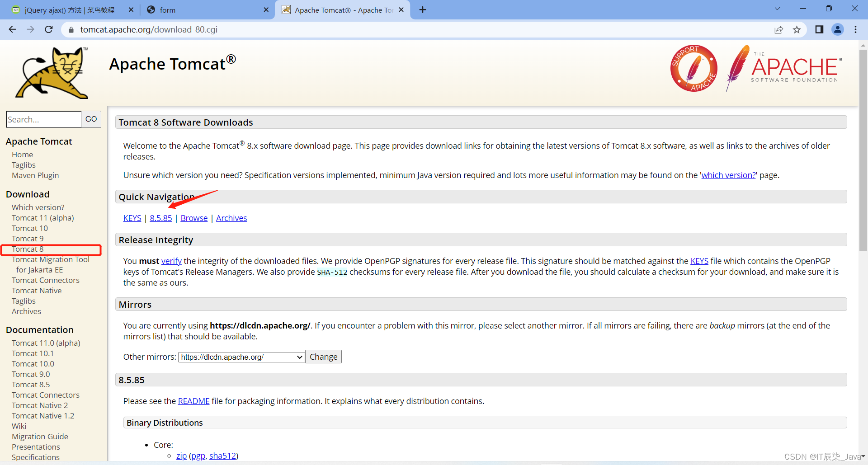Open the Browse link

(194, 218)
